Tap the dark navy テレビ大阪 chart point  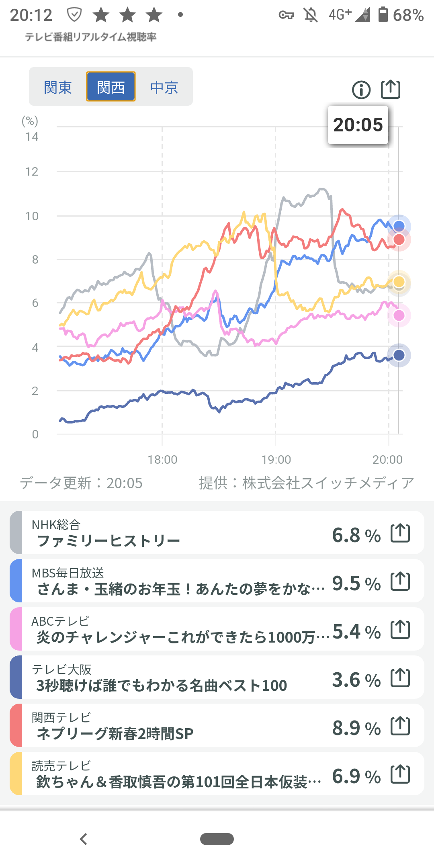tap(399, 355)
